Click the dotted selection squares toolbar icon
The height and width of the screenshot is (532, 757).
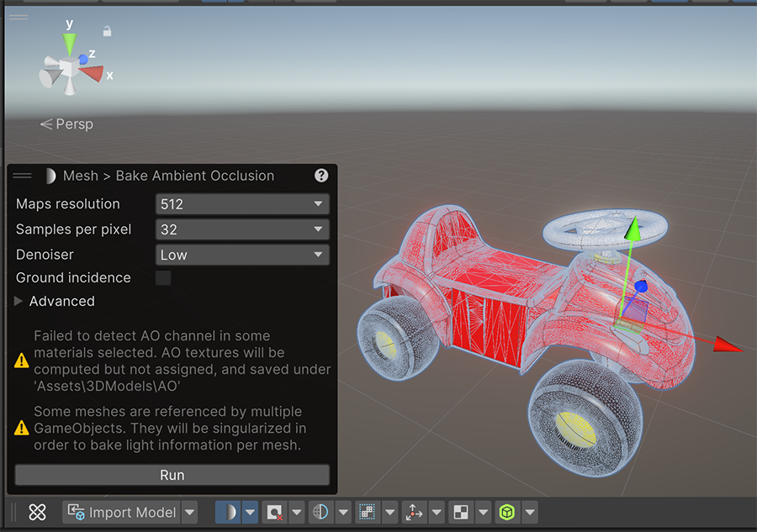[367, 512]
